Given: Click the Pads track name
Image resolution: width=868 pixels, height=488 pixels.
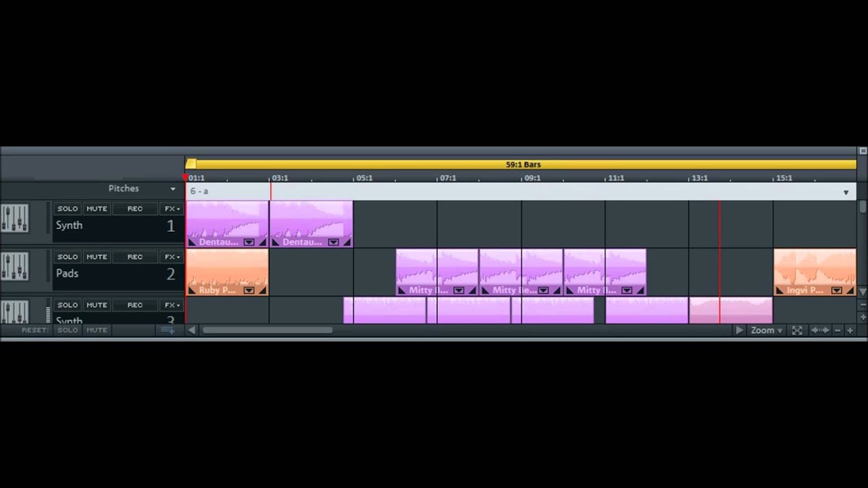Looking at the screenshot, I should point(67,273).
